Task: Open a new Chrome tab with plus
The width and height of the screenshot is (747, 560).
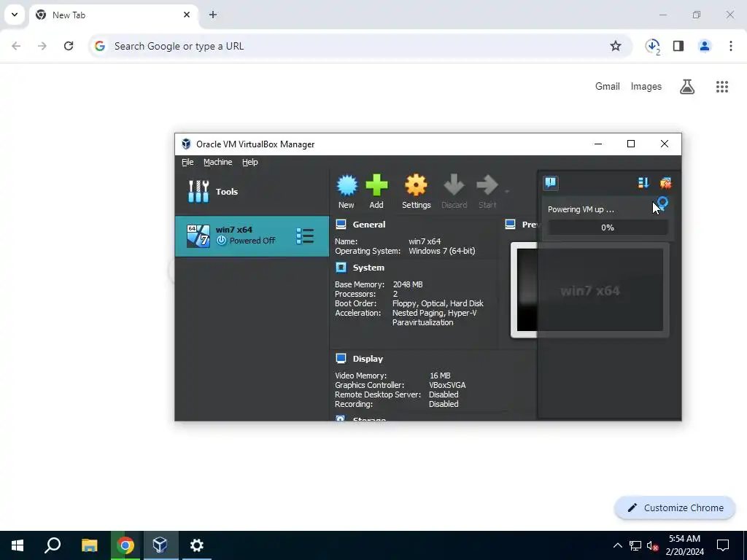Action: tap(213, 15)
